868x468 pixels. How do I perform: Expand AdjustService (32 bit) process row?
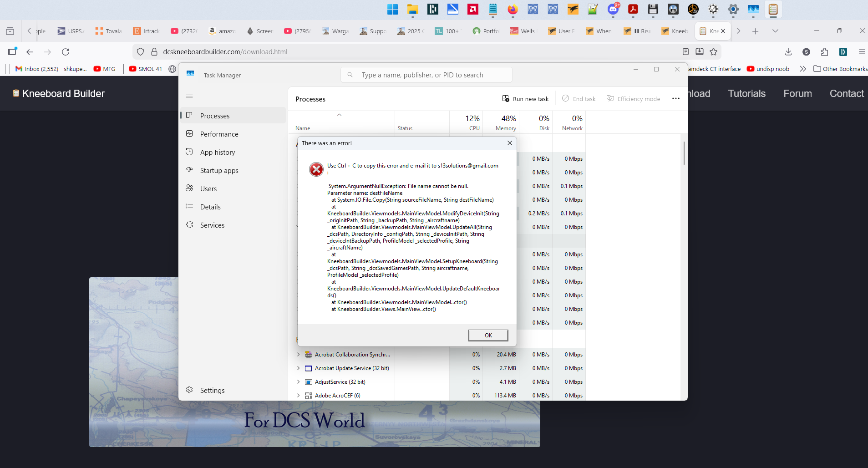(298, 382)
